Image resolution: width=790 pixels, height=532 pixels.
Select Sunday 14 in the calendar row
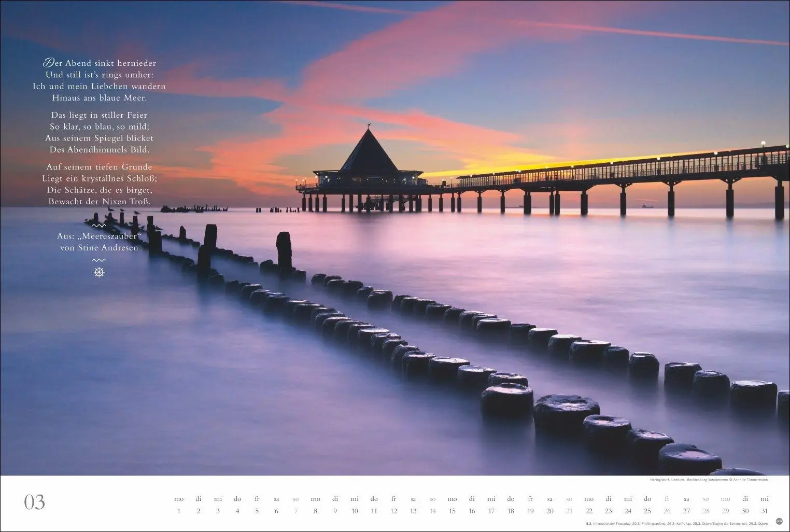pos(432,511)
